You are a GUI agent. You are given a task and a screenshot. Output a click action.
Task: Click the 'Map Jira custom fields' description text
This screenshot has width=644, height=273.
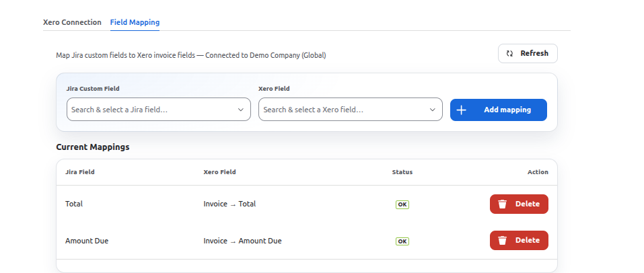[191, 55]
